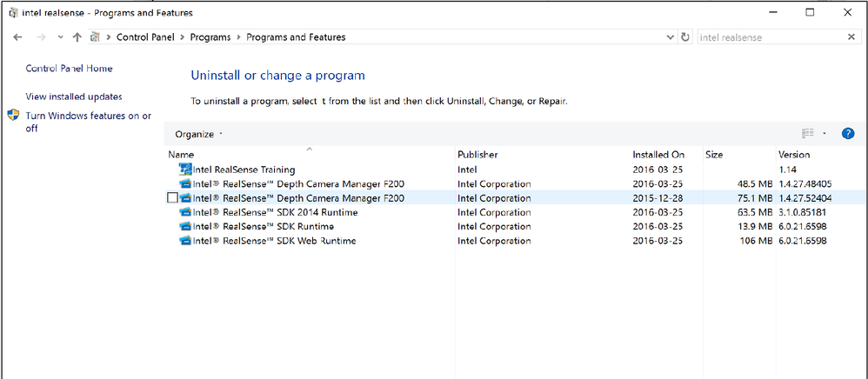Image resolution: width=868 pixels, height=379 pixels.
Task: Click the 13.9 MB size value
Action: (755, 227)
